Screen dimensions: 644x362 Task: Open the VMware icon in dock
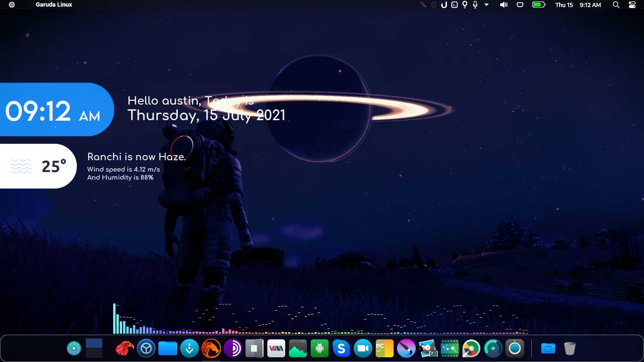[x=276, y=348]
